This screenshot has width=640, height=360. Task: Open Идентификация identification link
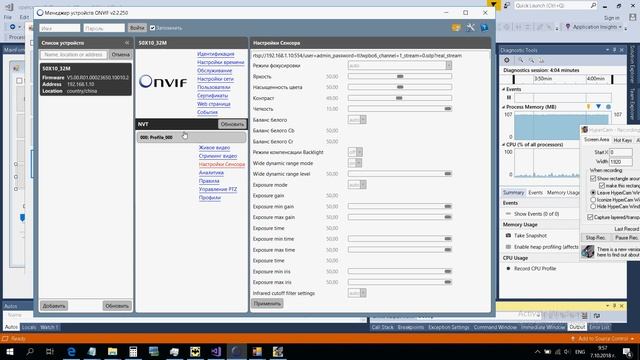pyautogui.click(x=216, y=54)
